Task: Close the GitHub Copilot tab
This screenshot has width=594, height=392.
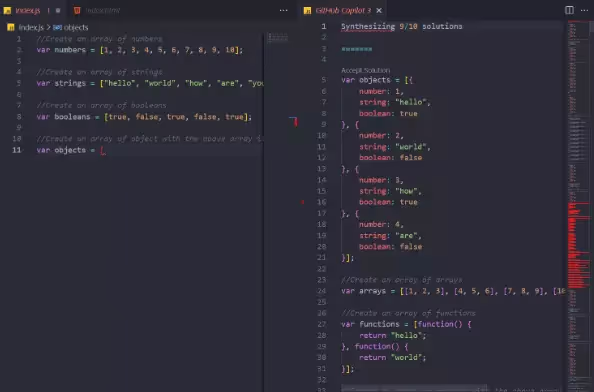Action: tap(379, 11)
